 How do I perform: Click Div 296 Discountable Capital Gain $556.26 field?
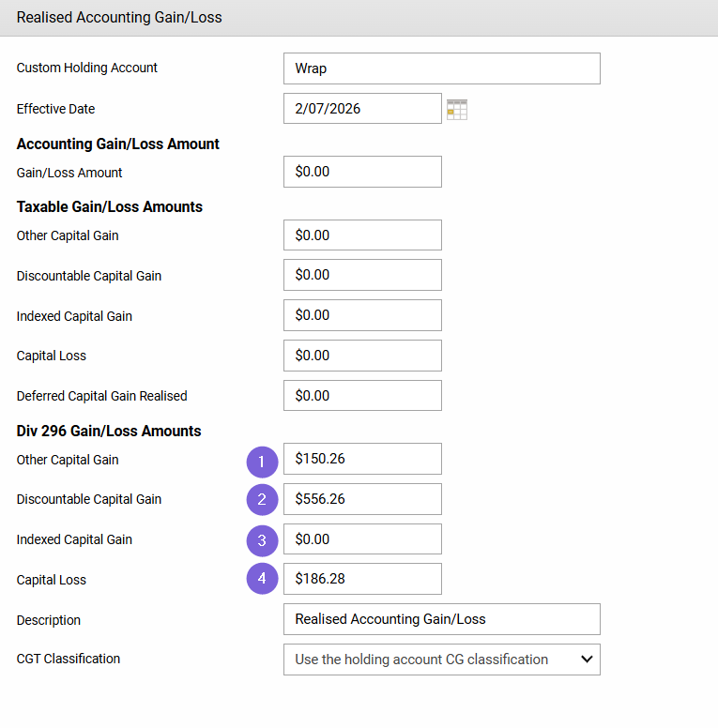362,499
